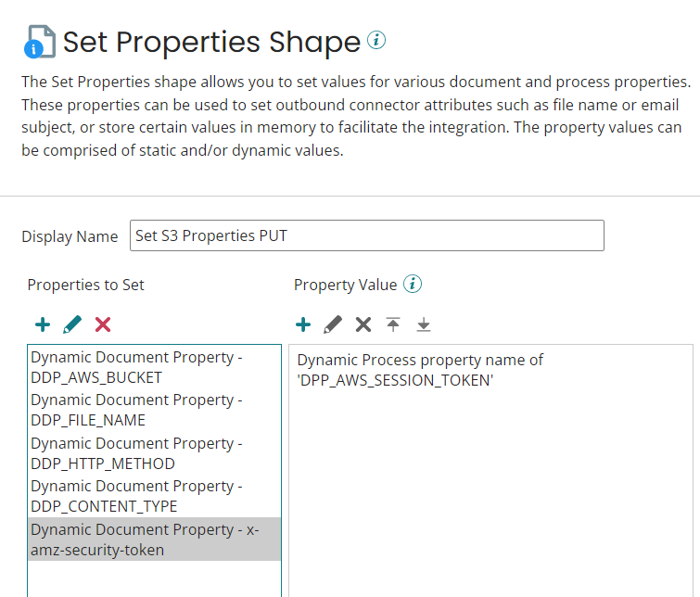Select the DDP_AWS_BUCKET property
Screen dimensions: 700x597
pyautogui.click(x=136, y=367)
